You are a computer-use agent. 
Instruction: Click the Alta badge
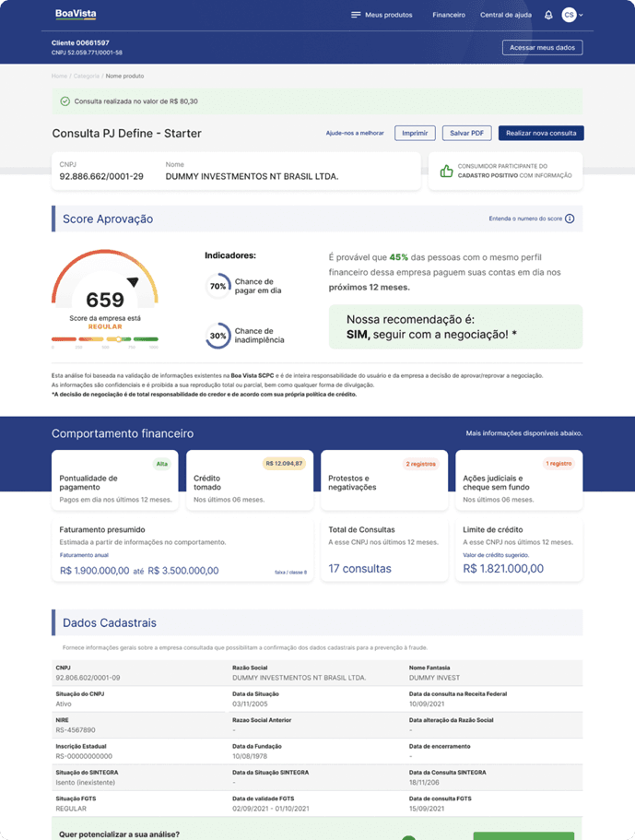[161, 464]
